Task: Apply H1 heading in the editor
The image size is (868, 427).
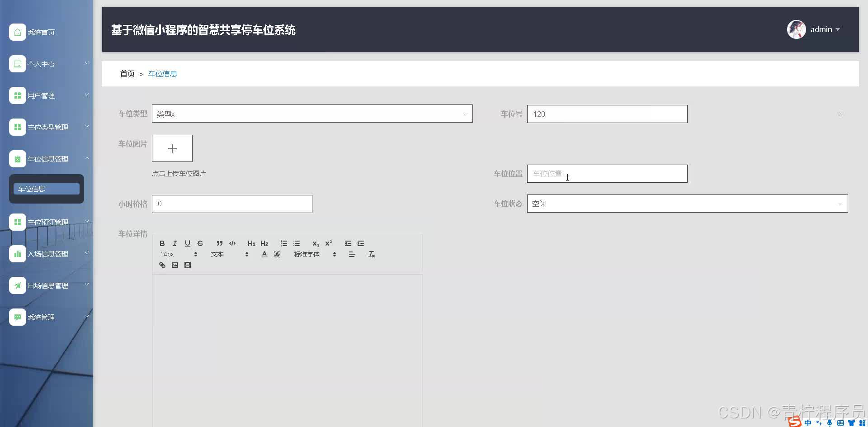Action: point(251,243)
